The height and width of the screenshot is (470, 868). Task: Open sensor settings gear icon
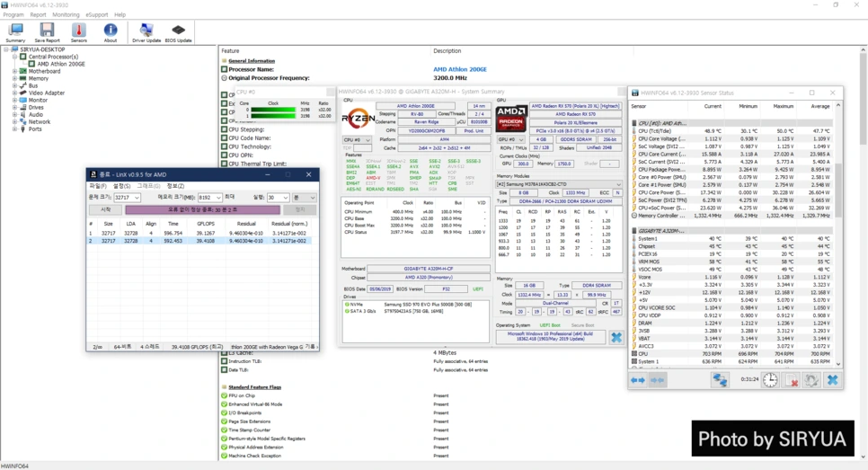(x=811, y=380)
